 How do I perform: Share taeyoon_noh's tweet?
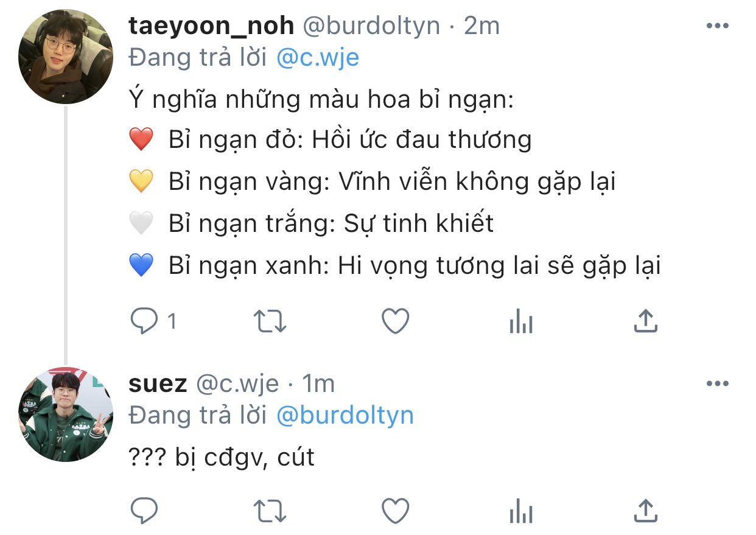(x=646, y=321)
